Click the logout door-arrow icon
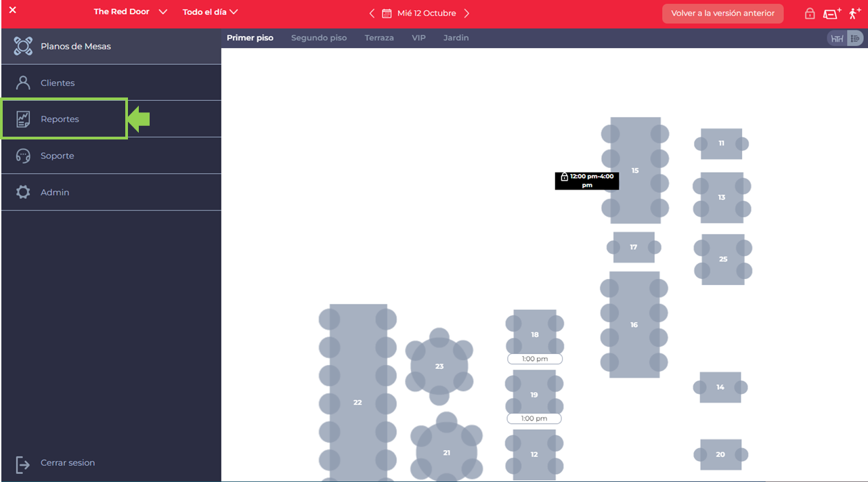This screenshot has width=868, height=482. tap(23, 464)
